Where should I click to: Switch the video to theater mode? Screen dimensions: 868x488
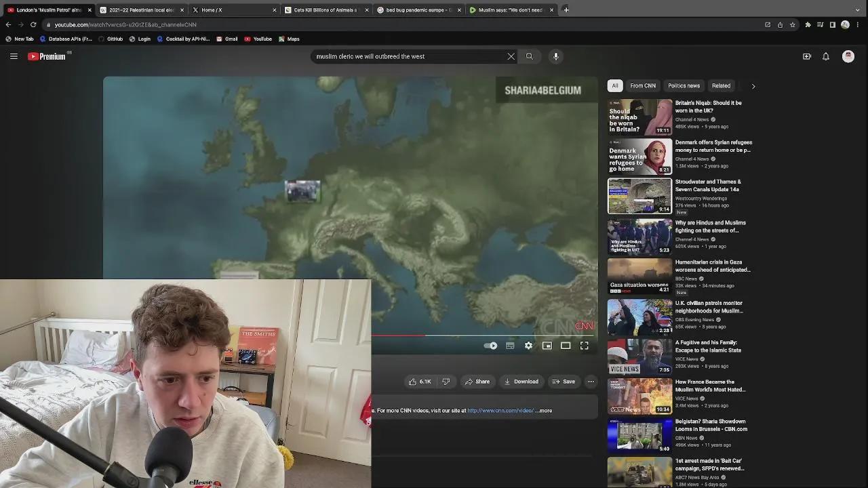click(x=566, y=346)
